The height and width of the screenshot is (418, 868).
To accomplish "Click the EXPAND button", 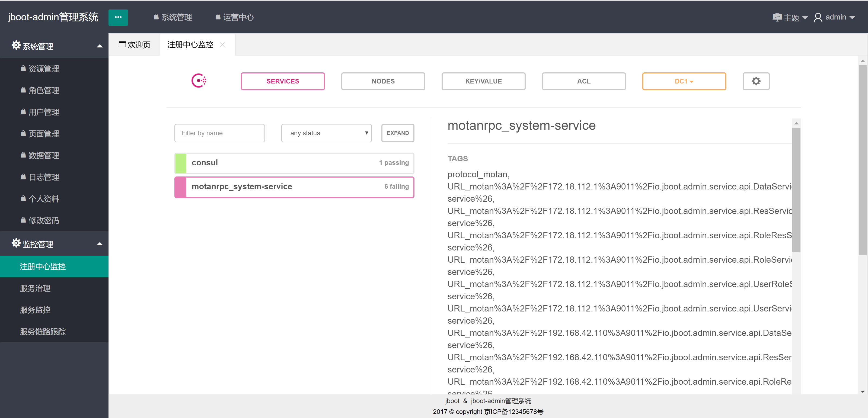I will (397, 133).
